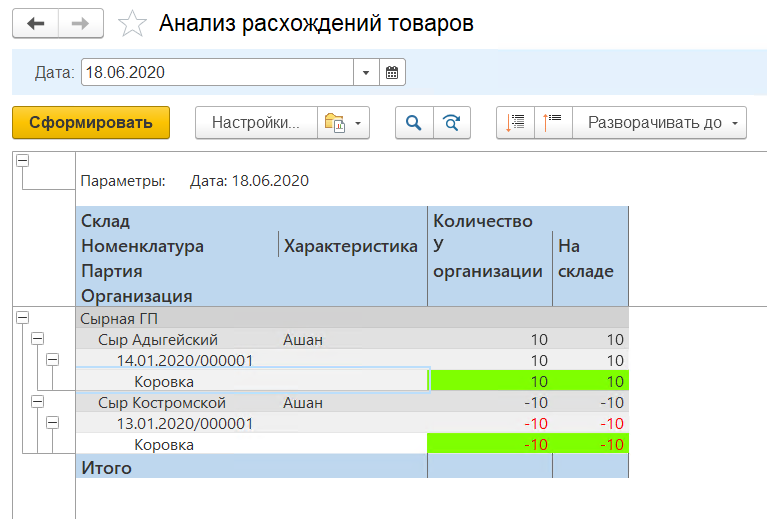Click the date input field
The image size is (767, 519).
(217, 73)
